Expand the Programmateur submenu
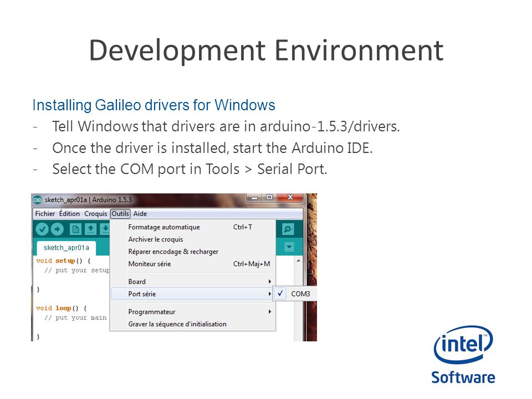This screenshot has width=532, height=399. (193, 311)
